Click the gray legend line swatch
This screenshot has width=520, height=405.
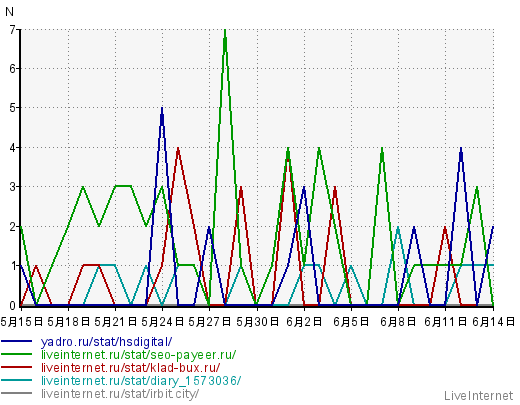point(17,393)
